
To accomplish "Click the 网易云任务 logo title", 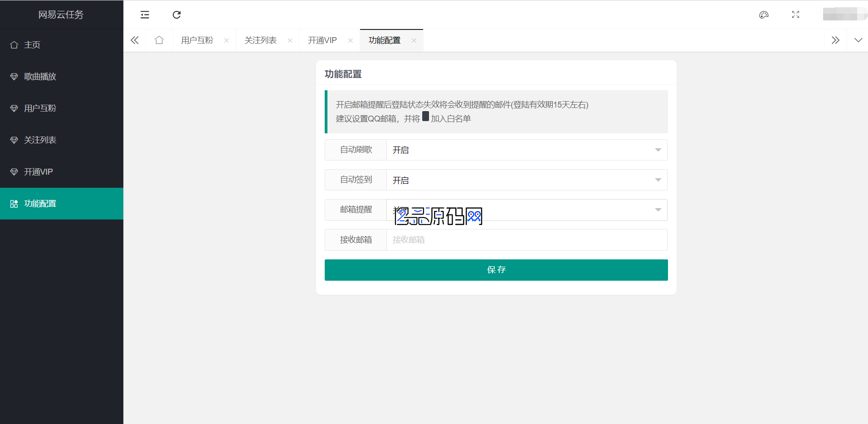I will (x=61, y=15).
